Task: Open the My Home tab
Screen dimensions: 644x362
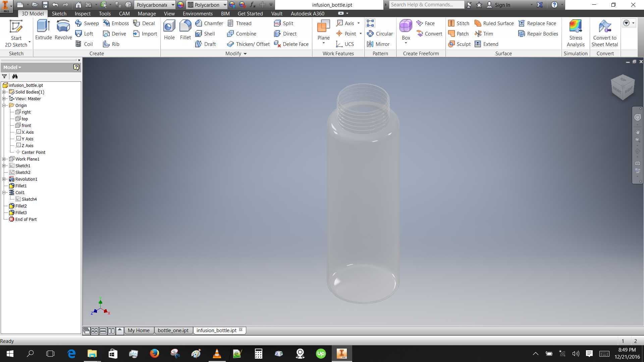Action: [139, 330]
